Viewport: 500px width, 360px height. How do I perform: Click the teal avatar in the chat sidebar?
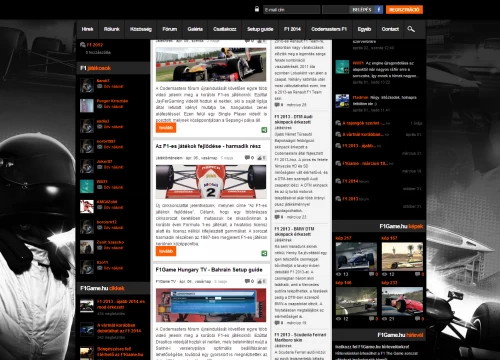click(342, 67)
